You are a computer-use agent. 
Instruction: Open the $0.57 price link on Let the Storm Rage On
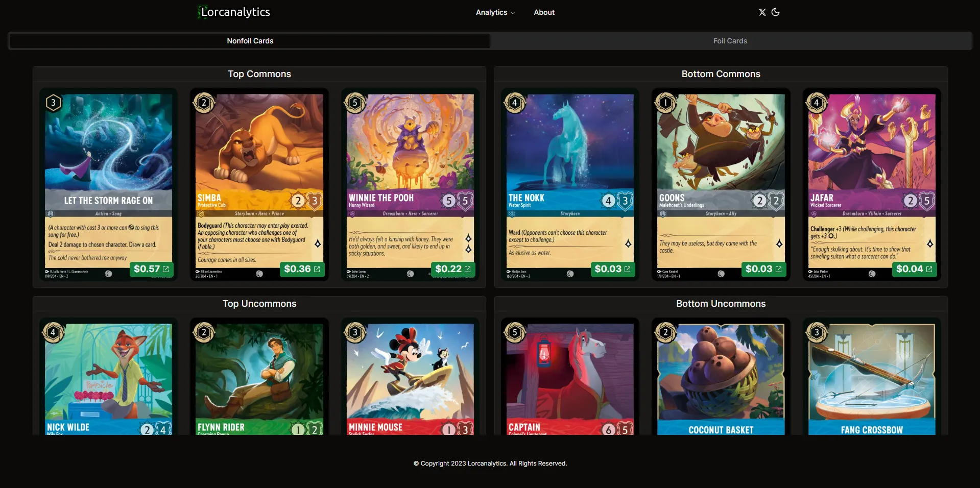coord(151,269)
